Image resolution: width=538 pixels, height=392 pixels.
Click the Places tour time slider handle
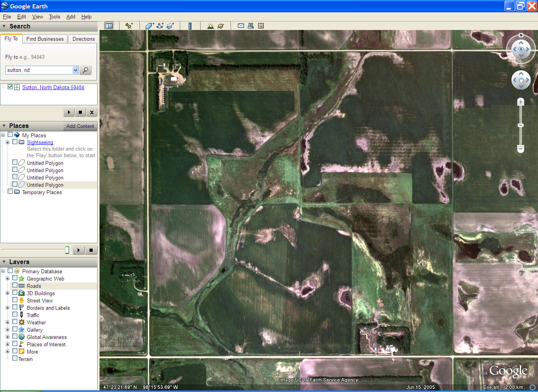pos(67,250)
